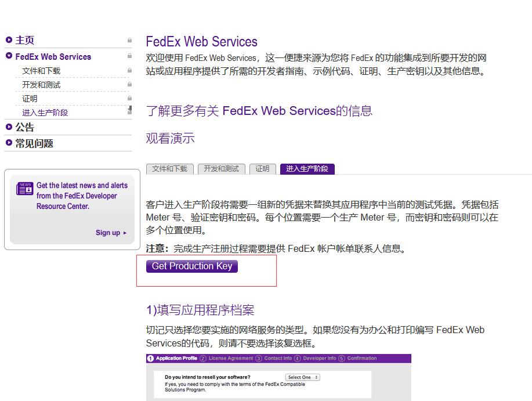
Task: Open FedEx Web Services in the sidebar
Action: 53,57
